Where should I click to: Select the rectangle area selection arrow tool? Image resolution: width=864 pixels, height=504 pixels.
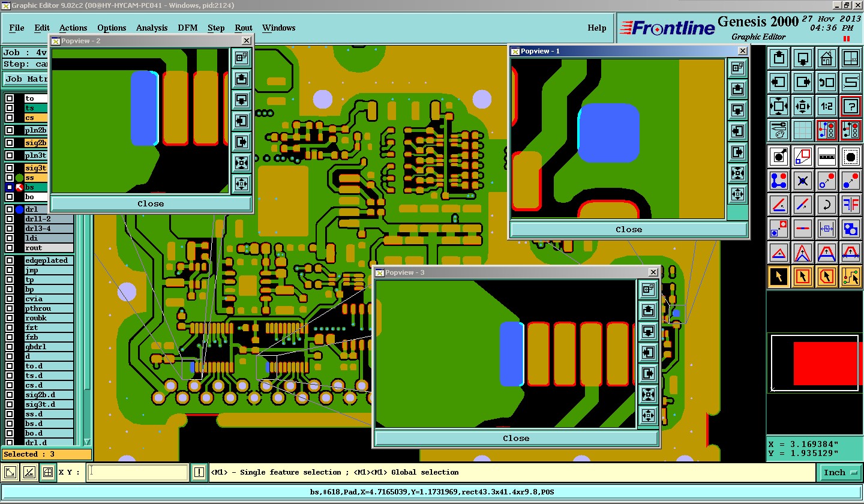[803, 277]
